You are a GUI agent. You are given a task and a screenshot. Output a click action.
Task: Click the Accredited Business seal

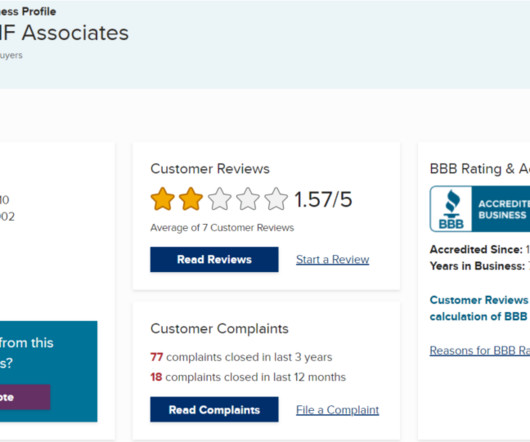pos(480,209)
